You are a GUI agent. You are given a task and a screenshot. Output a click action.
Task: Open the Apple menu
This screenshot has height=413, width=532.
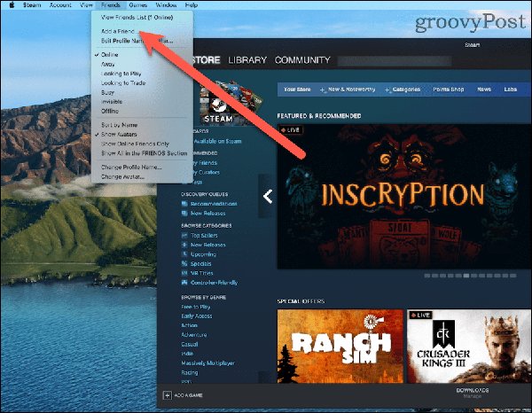pos(12,5)
